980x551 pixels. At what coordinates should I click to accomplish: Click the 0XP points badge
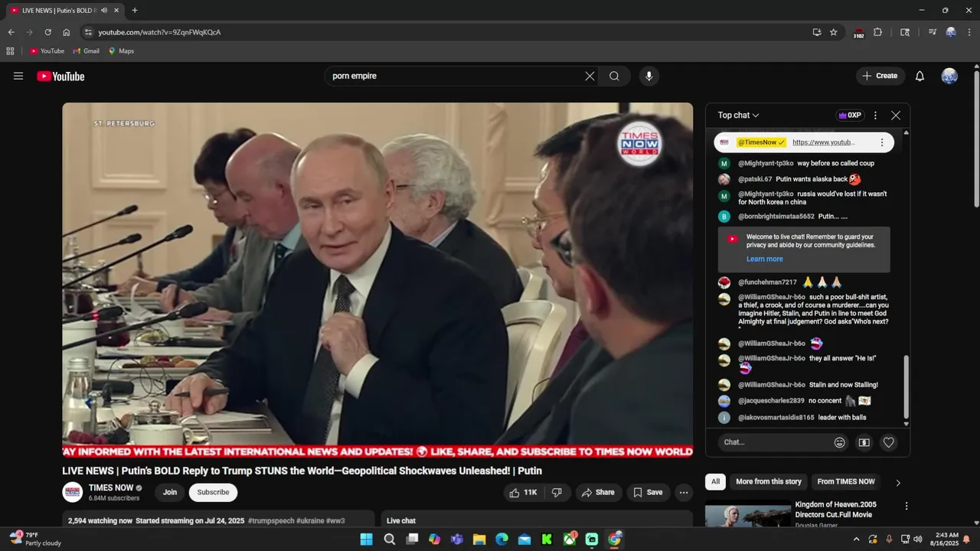tap(850, 116)
